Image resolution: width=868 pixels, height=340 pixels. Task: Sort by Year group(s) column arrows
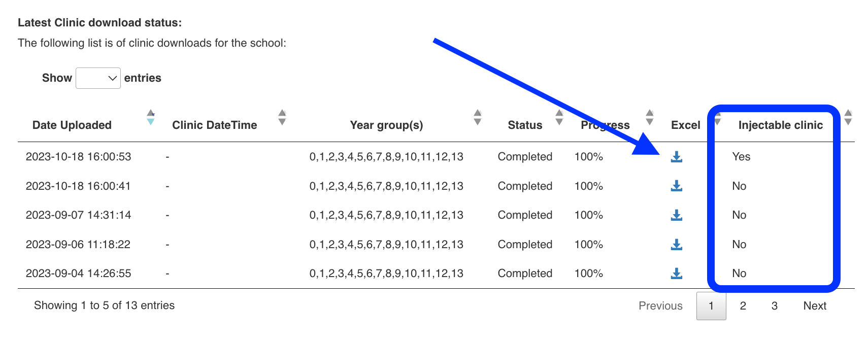pos(477,117)
